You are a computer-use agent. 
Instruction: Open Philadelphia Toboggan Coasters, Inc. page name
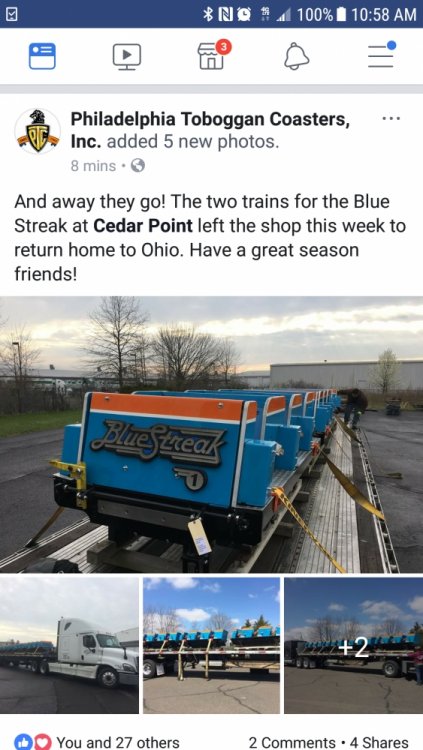210,130
